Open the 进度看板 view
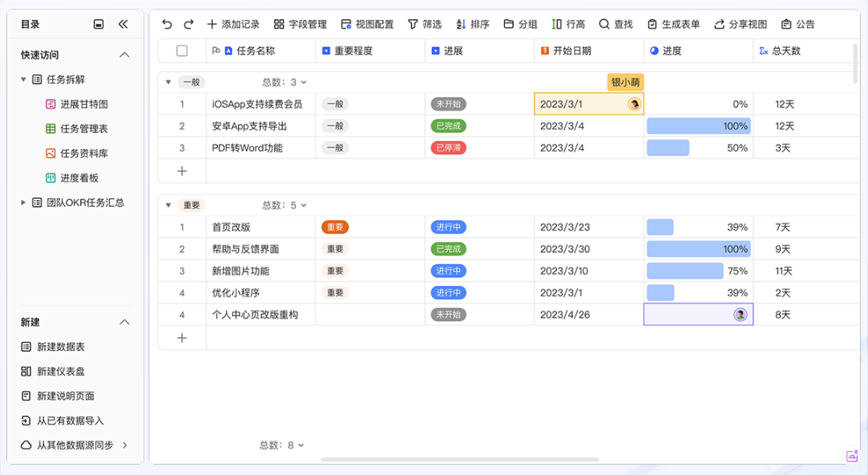This screenshot has width=868, height=475. click(x=79, y=178)
